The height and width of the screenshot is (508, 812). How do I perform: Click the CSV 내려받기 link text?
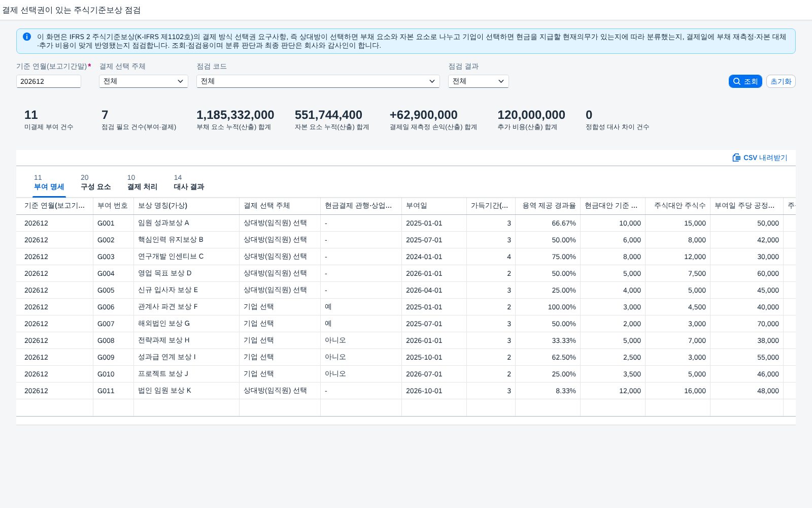(765, 157)
